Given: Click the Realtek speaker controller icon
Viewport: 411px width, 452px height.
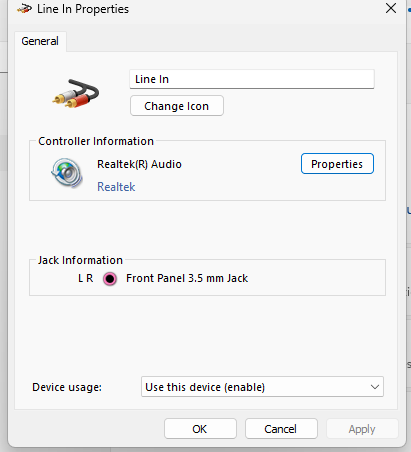Looking at the screenshot, I should tap(67, 173).
